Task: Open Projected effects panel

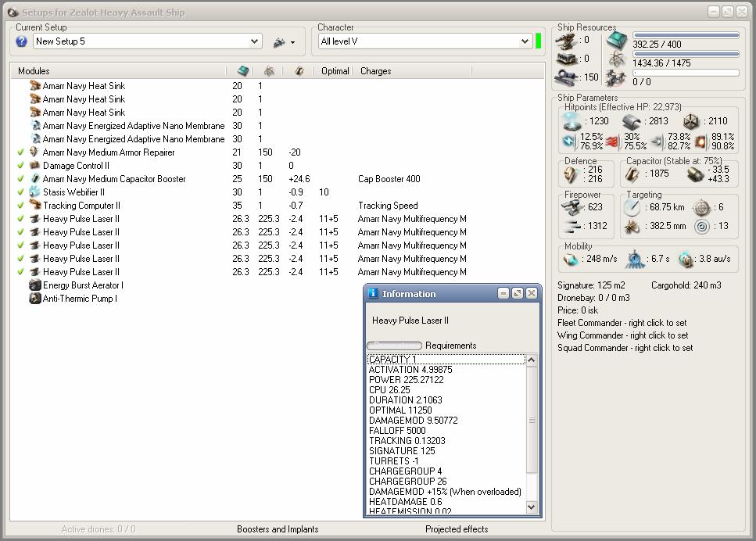Action: 457,529
